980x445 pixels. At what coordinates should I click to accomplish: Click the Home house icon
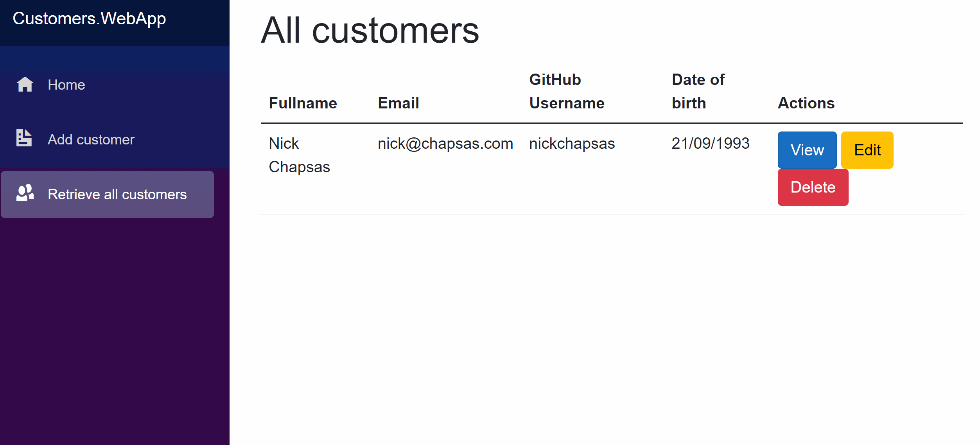pos(25,85)
